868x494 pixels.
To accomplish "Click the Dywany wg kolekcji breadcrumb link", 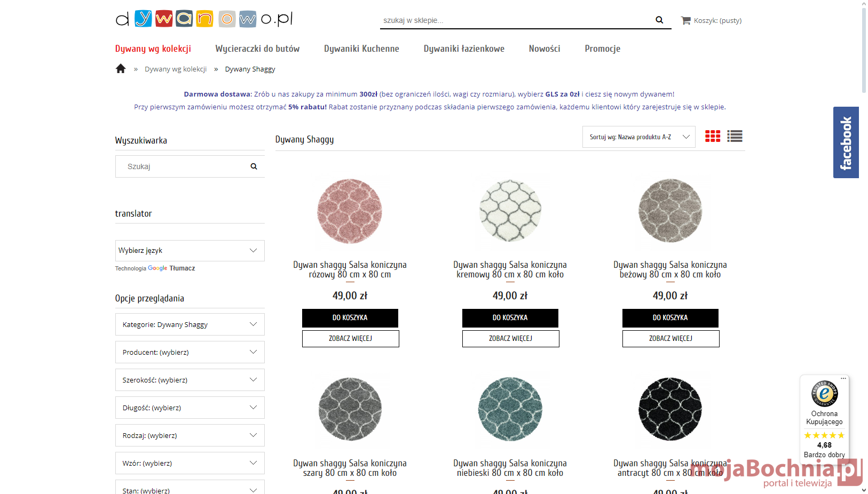I will coord(176,69).
